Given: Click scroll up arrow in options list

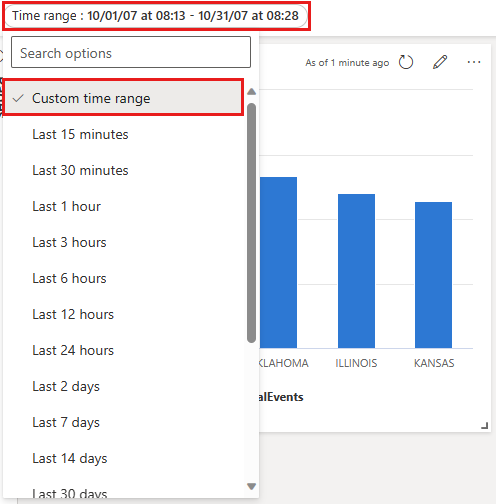Looking at the screenshot, I should click(252, 92).
